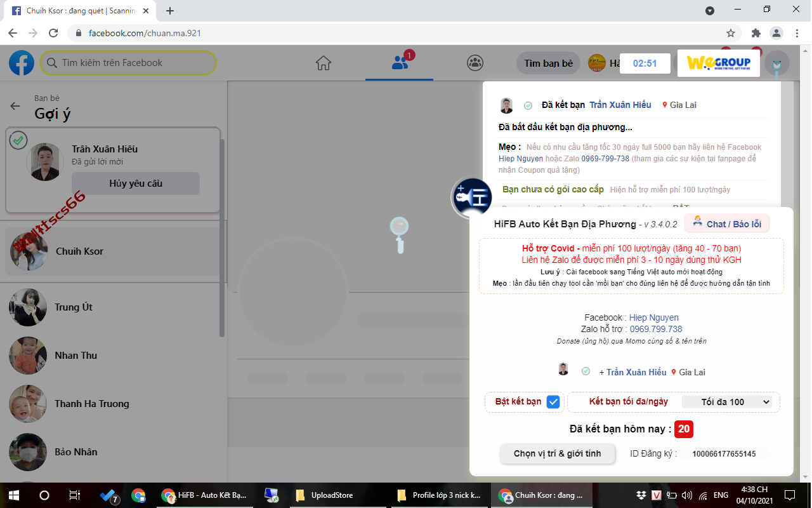Open the Friends tab with notification badge

pos(400,63)
